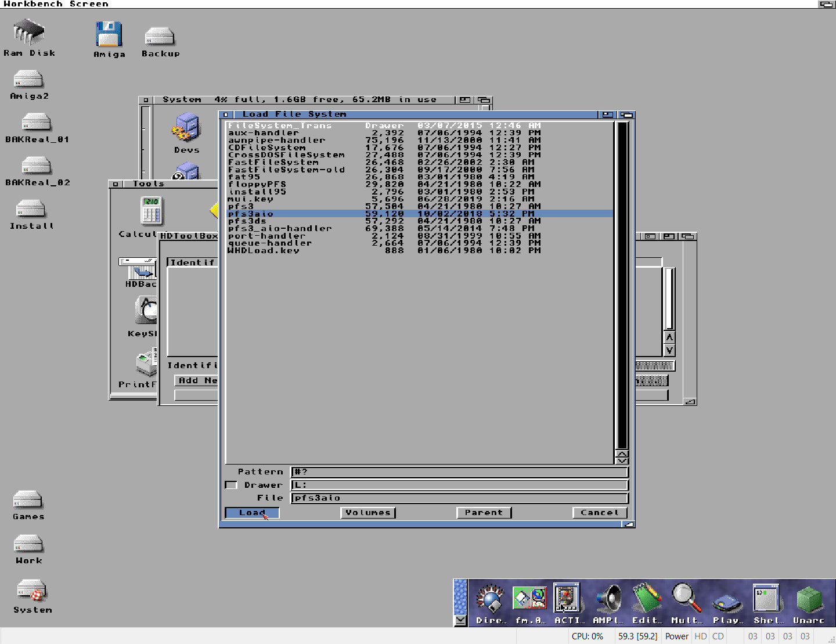Select the mui.key file entry
Screen dimensions: 836x644
point(420,199)
